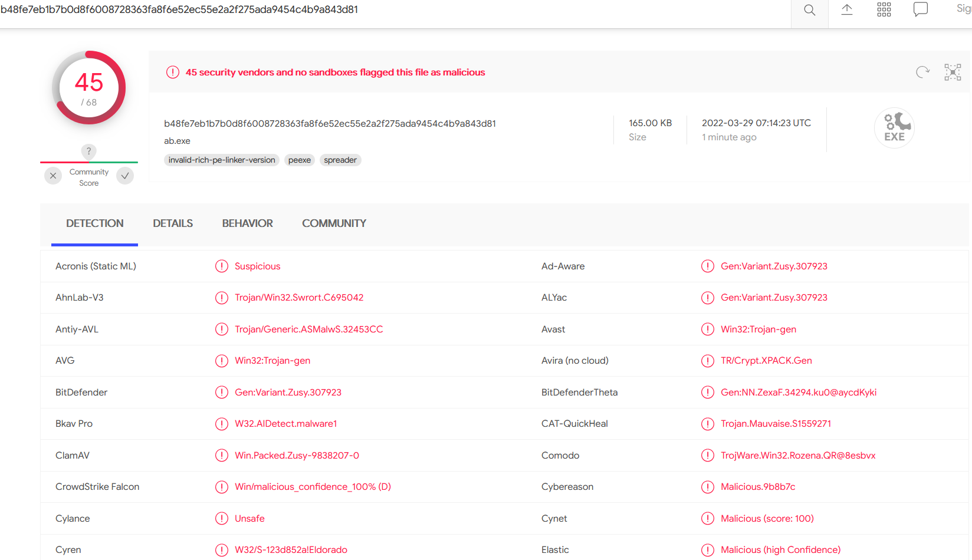Click the file hash in the summary panel

(x=330, y=124)
